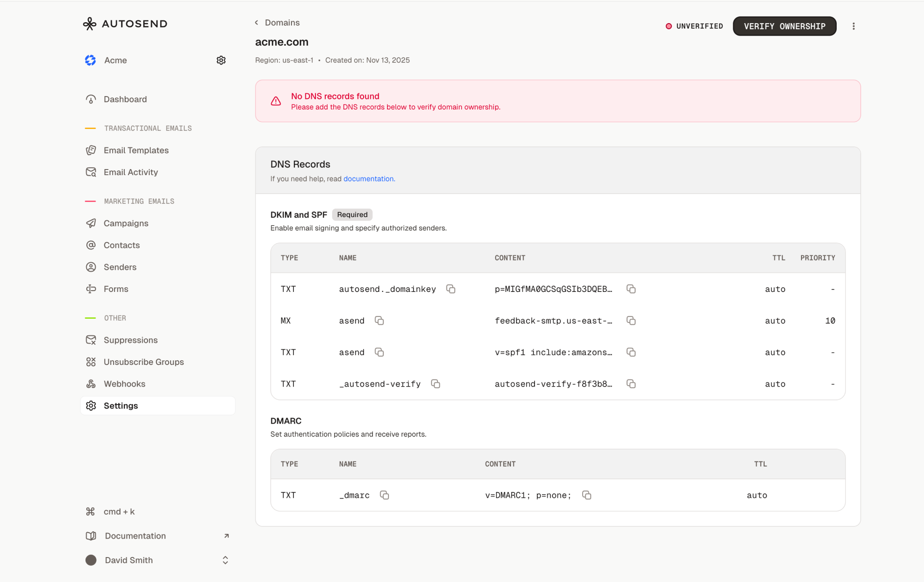Viewport: 924px width, 582px height.
Task: Open the three-dot overflow menu
Action: [854, 26]
